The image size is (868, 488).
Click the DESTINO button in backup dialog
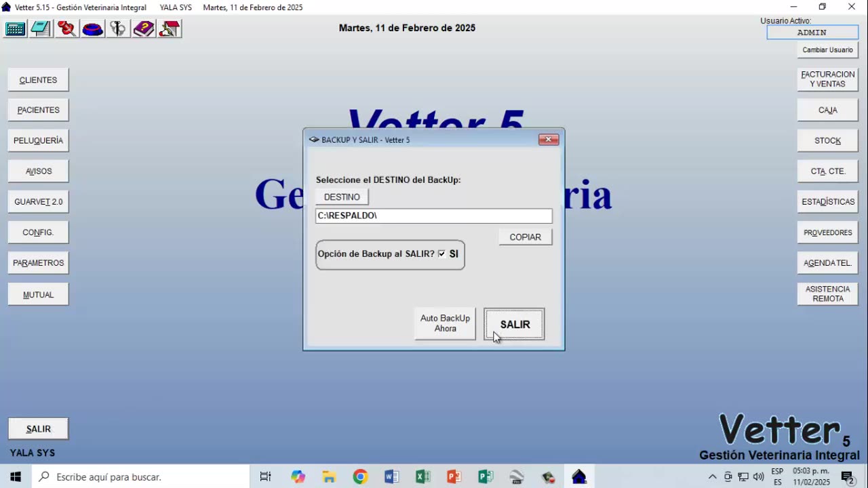[x=342, y=197]
